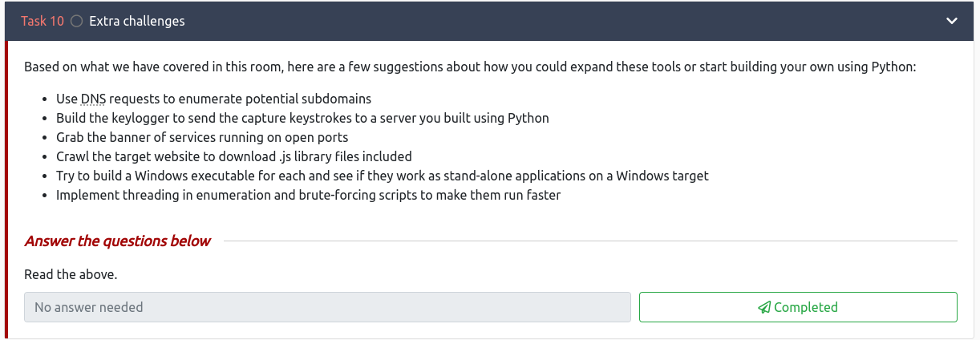Screen dimensions: 980x340
Task: Click the "No answer needed" field
Action: tap(327, 307)
